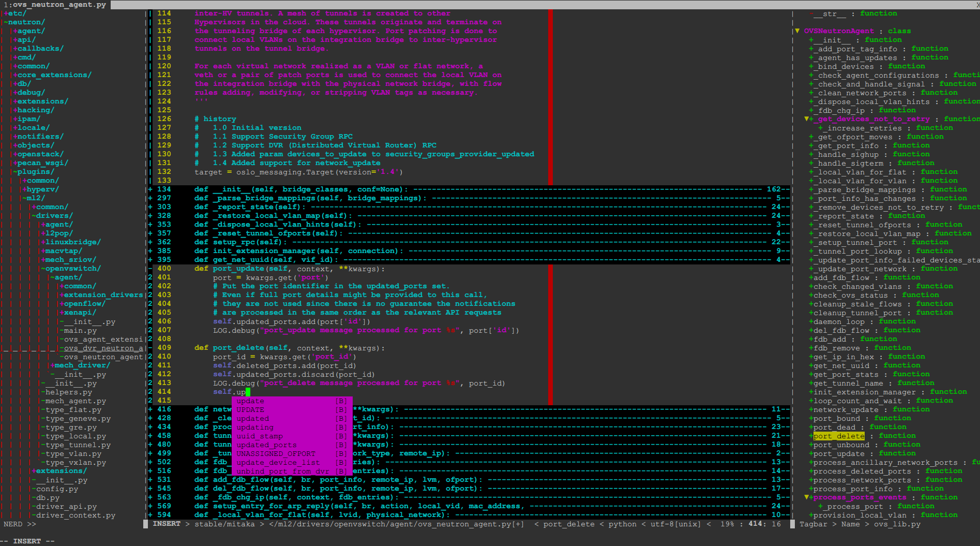Jump to _bind_devices function tag

pyautogui.click(x=843, y=66)
